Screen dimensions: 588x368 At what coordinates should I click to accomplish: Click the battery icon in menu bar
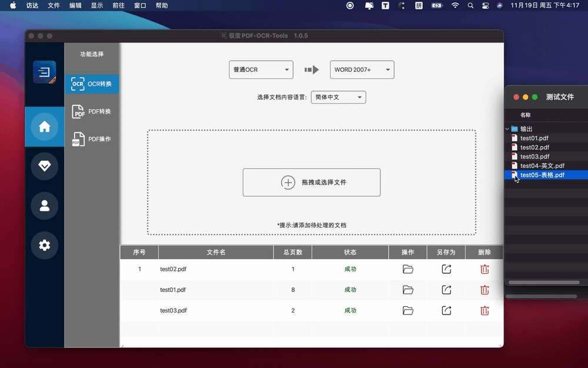click(x=437, y=5)
